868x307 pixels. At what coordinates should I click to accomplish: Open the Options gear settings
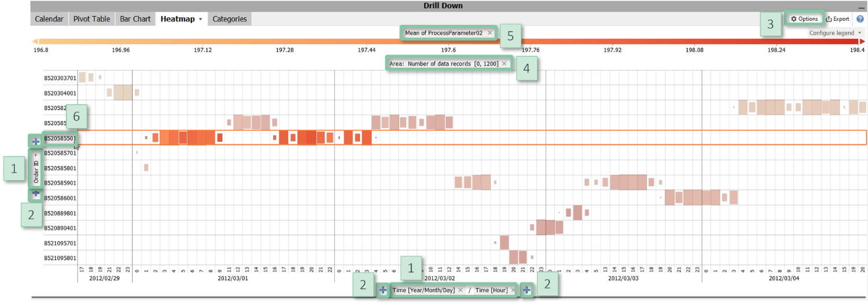804,19
